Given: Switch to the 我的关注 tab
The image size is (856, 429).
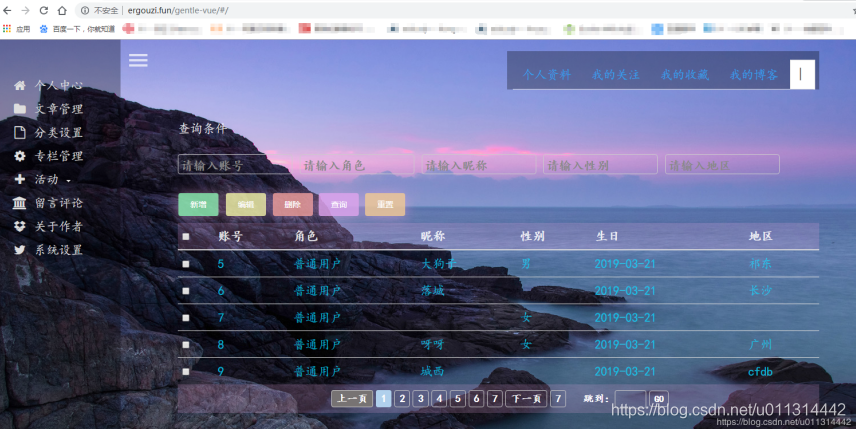Looking at the screenshot, I should click(x=616, y=75).
